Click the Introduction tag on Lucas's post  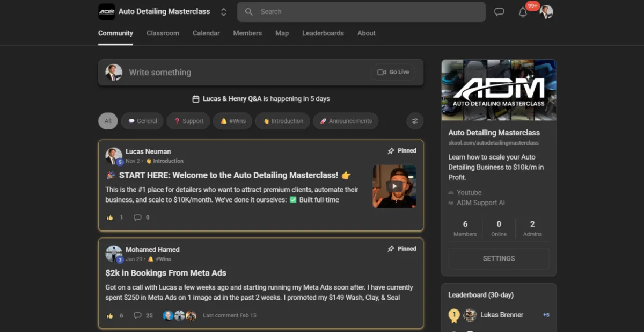165,161
